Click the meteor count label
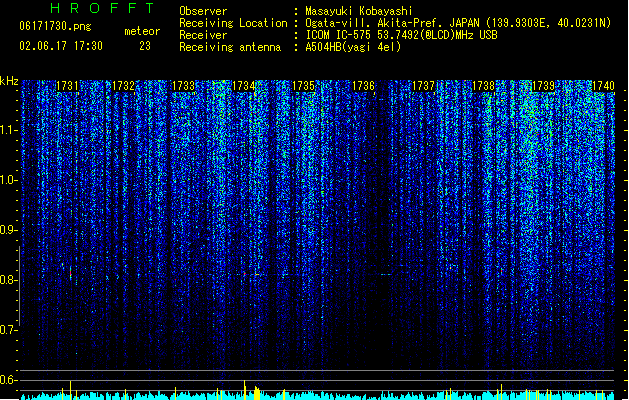The image size is (629, 400). click(142, 31)
